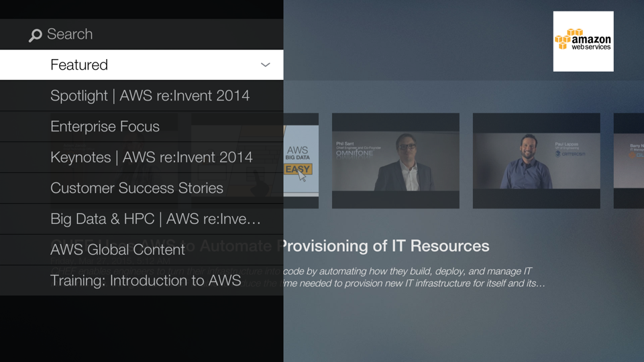Choose Customer Success Stories category
The width and height of the screenshot is (644, 362).
136,188
